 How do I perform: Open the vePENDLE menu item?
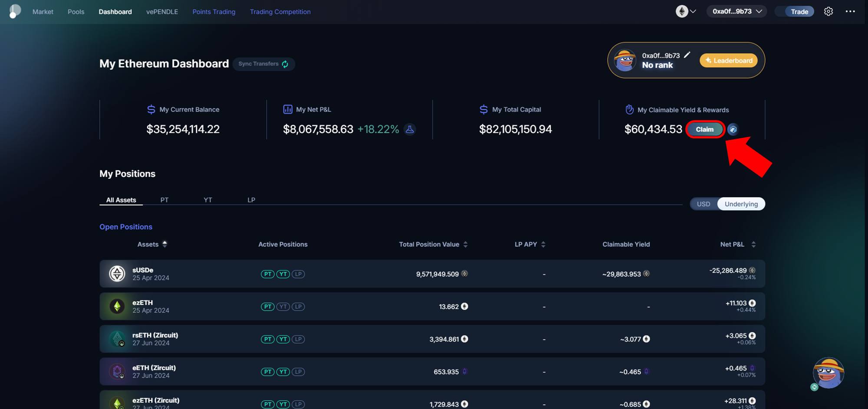click(x=162, y=12)
